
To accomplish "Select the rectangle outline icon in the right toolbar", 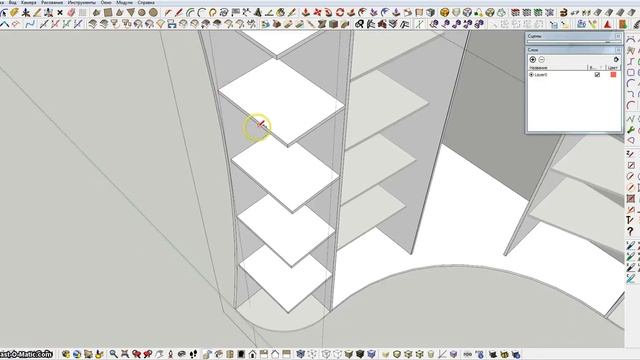I will (x=631, y=72).
